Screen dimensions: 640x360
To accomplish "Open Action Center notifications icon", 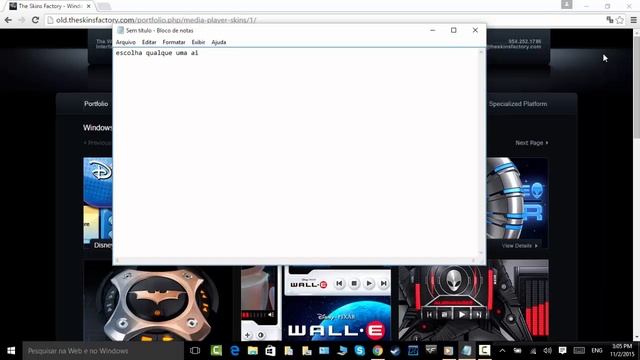I will click(x=562, y=351).
